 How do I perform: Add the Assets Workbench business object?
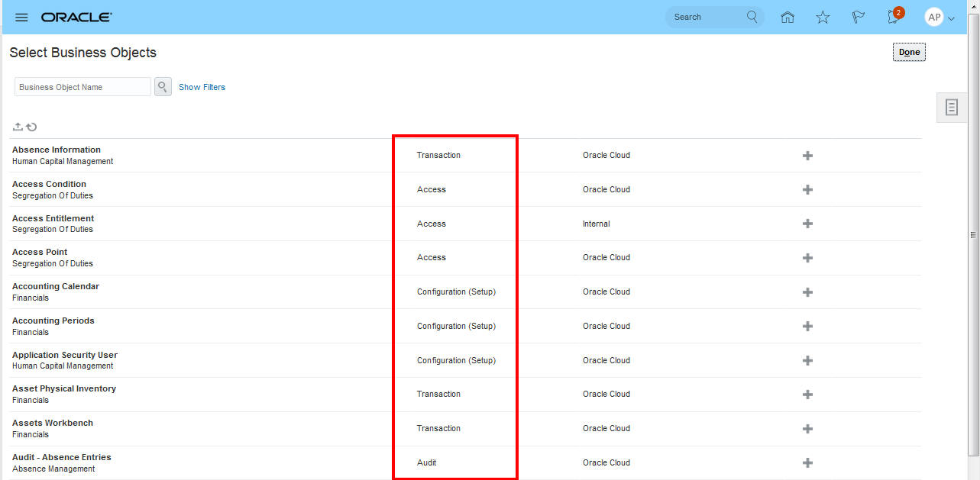807,429
